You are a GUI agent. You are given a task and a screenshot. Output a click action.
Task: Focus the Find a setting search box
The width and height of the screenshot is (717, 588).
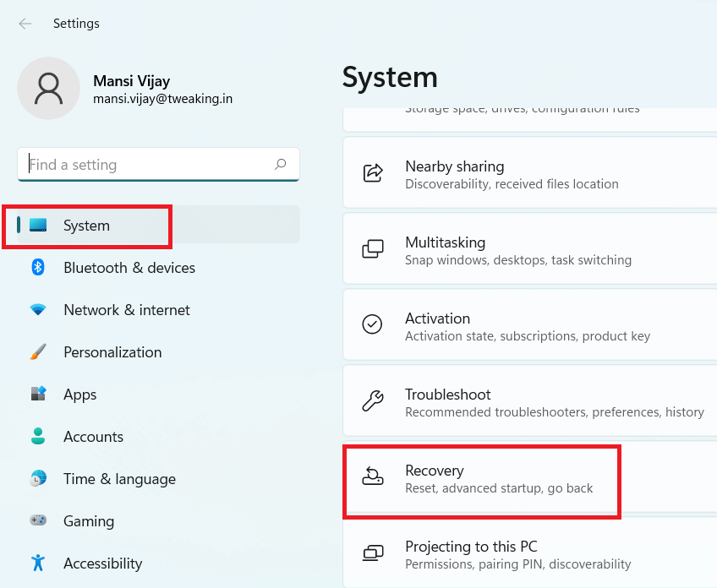158,165
